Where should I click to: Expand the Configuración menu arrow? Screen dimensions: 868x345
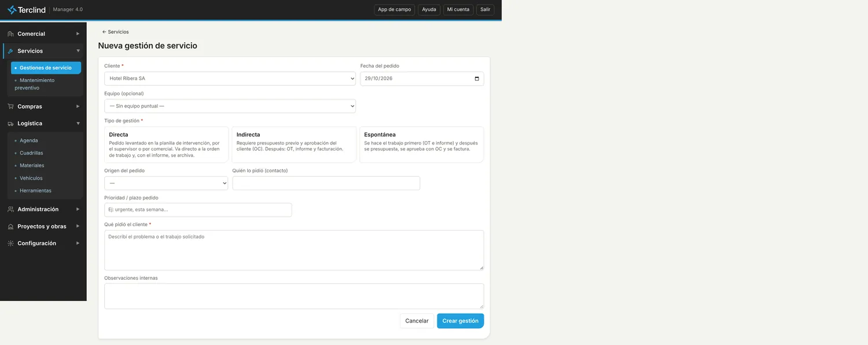tap(78, 243)
